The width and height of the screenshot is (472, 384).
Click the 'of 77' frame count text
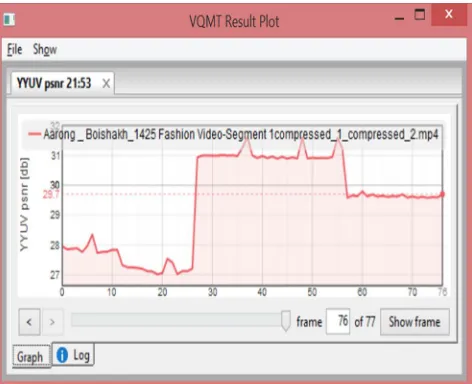[x=365, y=322]
